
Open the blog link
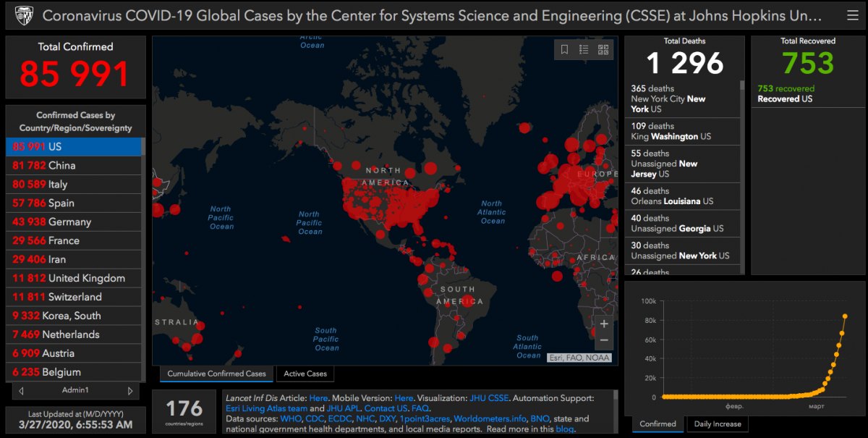pos(564,429)
